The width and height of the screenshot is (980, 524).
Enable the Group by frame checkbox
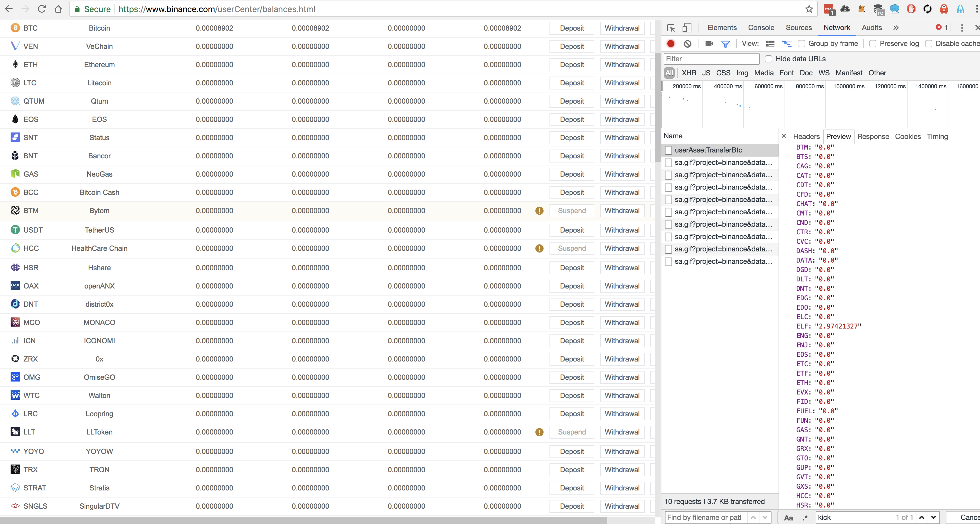point(802,44)
